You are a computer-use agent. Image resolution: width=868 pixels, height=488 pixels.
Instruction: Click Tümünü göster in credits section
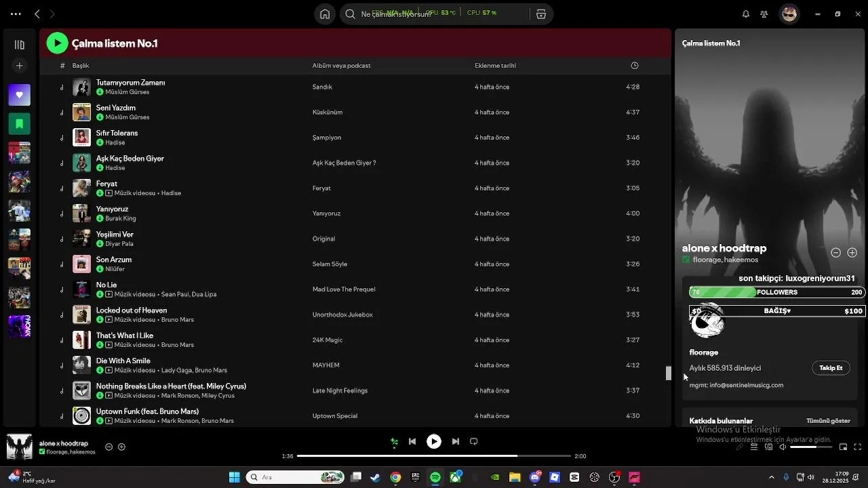click(828, 421)
